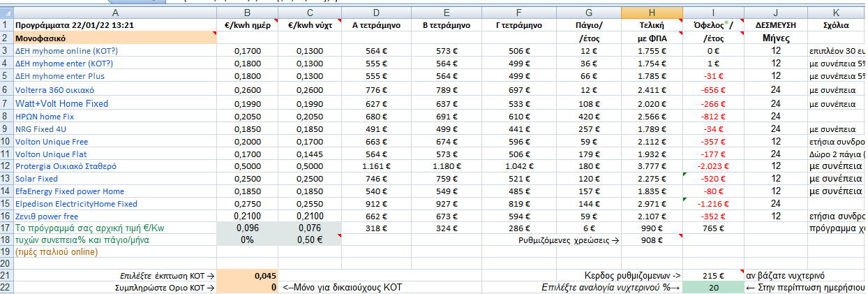Image resolution: width=868 pixels, height=294 pixels.
Task: Click 'Κερδος ρυθμιζομενων ->' label
Action: click(x=631, y=275)
